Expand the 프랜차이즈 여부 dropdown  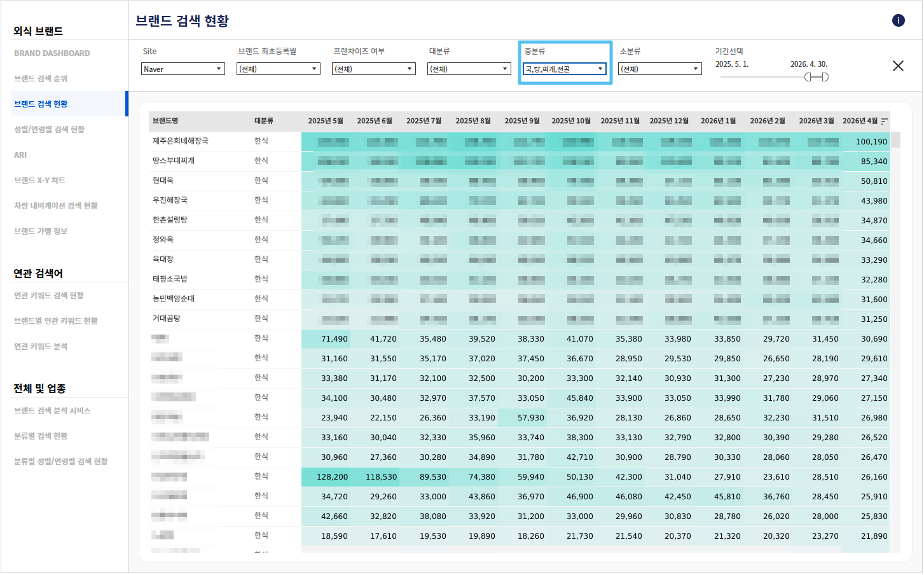click(x=374, y=69)
